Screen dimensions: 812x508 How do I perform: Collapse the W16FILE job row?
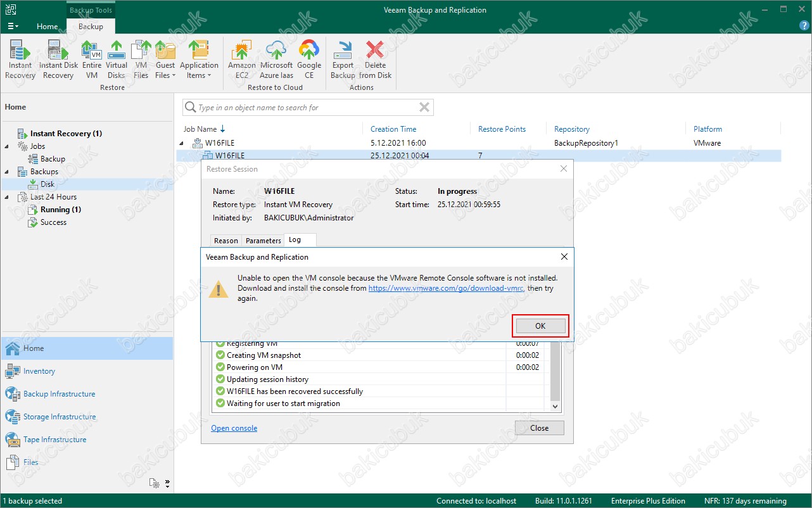[x=182, y=143]
